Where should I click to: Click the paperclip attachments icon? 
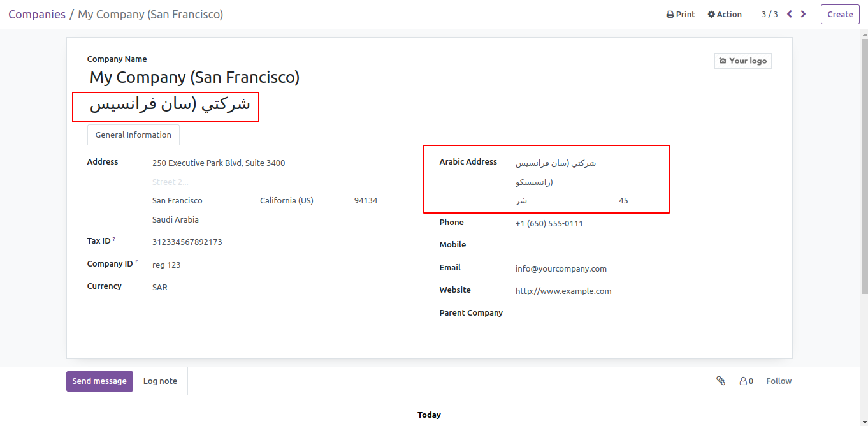click(x=721, y=381)
